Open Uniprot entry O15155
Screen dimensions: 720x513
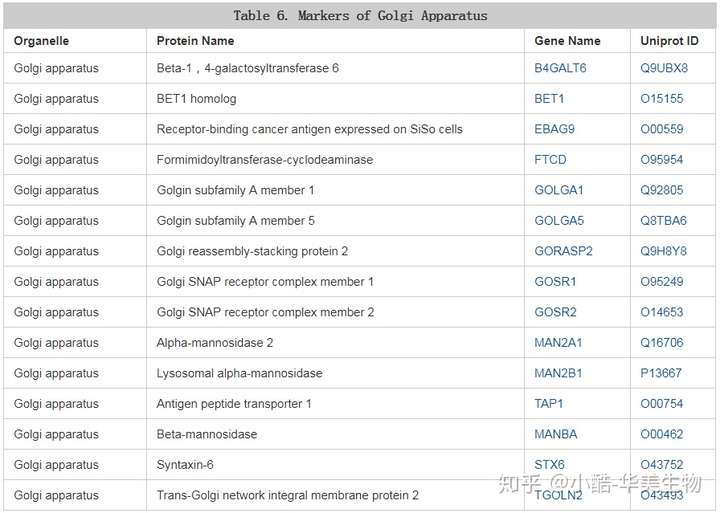click(662, 99)
